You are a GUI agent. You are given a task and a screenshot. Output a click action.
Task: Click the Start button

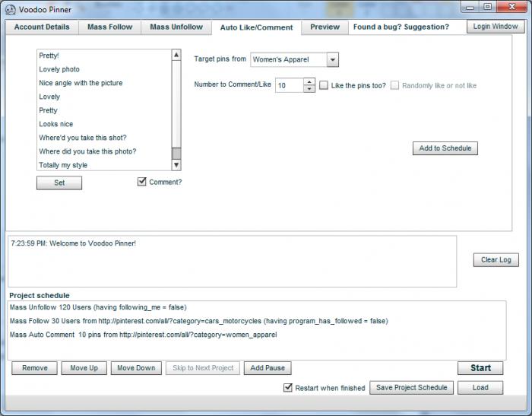pos(480,368)
